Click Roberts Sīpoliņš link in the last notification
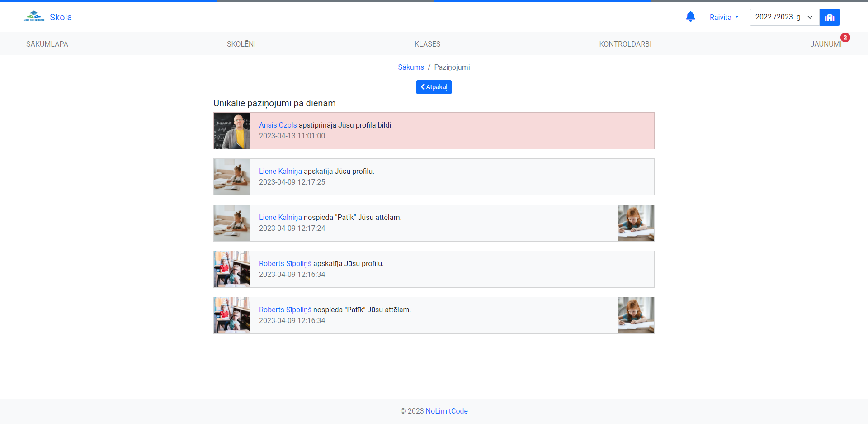 click(x=285, y=310)
